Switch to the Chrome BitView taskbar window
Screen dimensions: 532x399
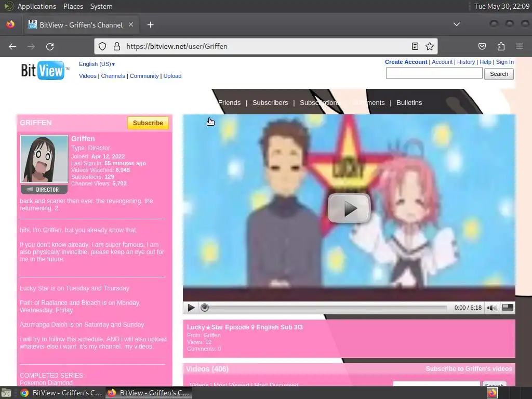(x=61, y=393)
